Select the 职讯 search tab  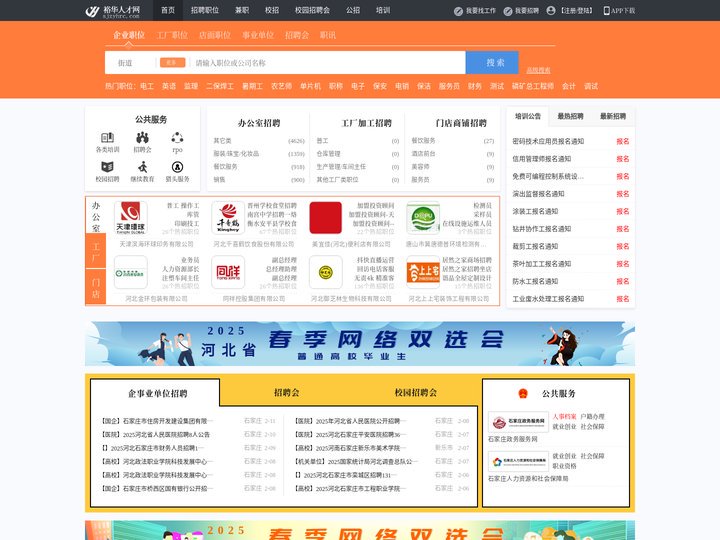(x=328, y=35)
